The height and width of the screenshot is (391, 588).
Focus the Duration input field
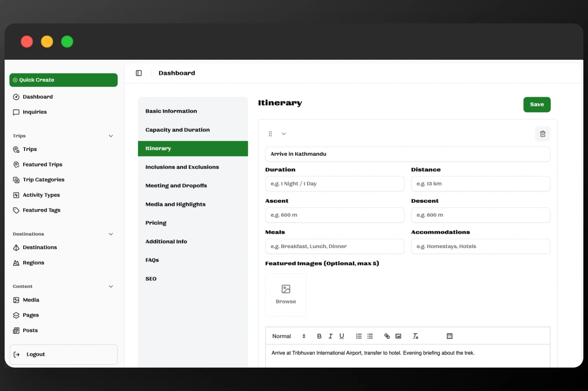tap(335, 184)
